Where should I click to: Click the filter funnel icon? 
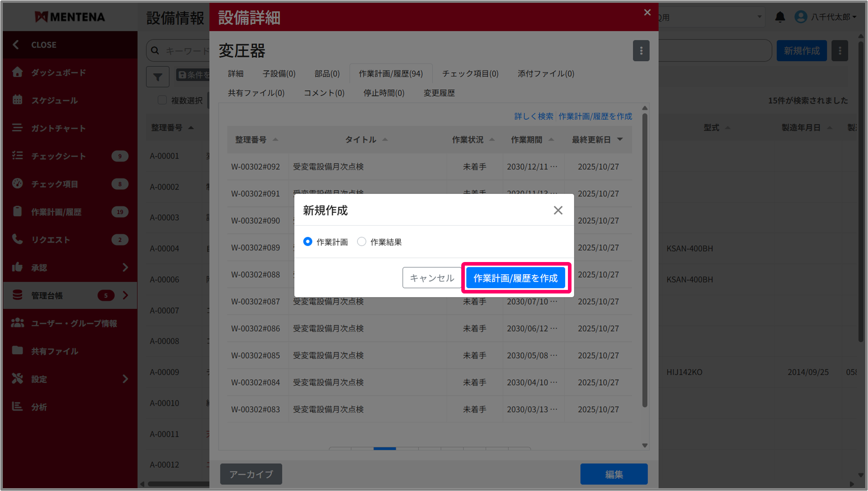[158, 76]
